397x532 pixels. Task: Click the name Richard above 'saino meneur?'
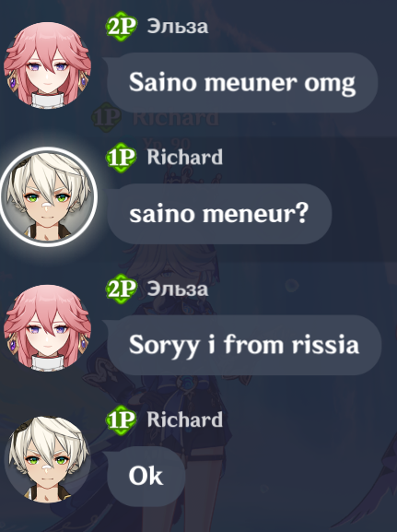(185, 157)
